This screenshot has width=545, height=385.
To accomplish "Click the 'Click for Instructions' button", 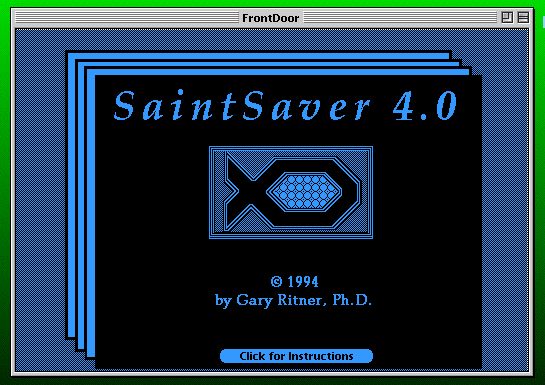I will coord(296,356).
